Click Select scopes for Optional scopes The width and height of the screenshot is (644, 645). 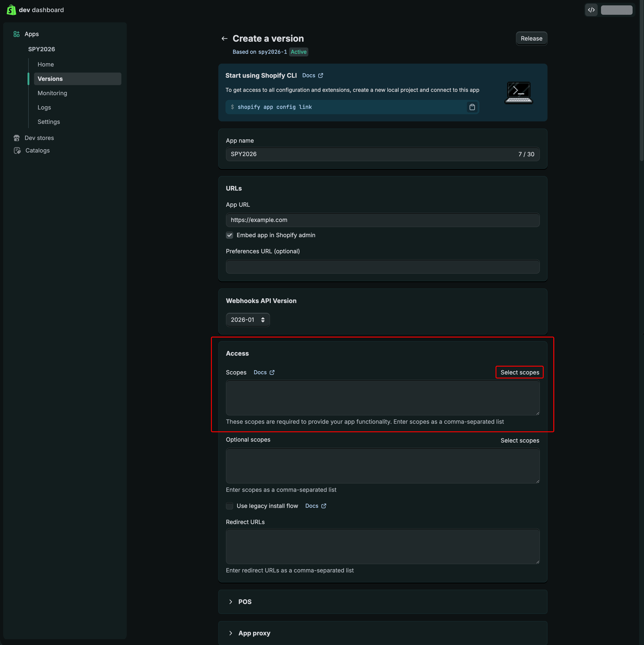click(x=519, y=441)
